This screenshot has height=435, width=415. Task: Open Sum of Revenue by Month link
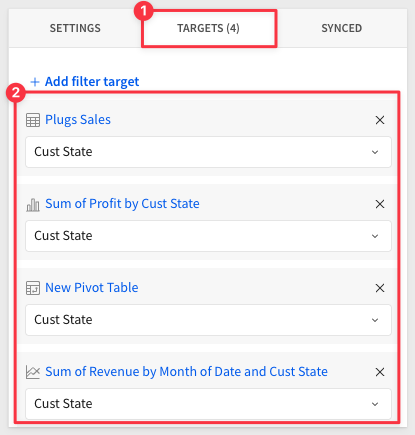(186, 372)
